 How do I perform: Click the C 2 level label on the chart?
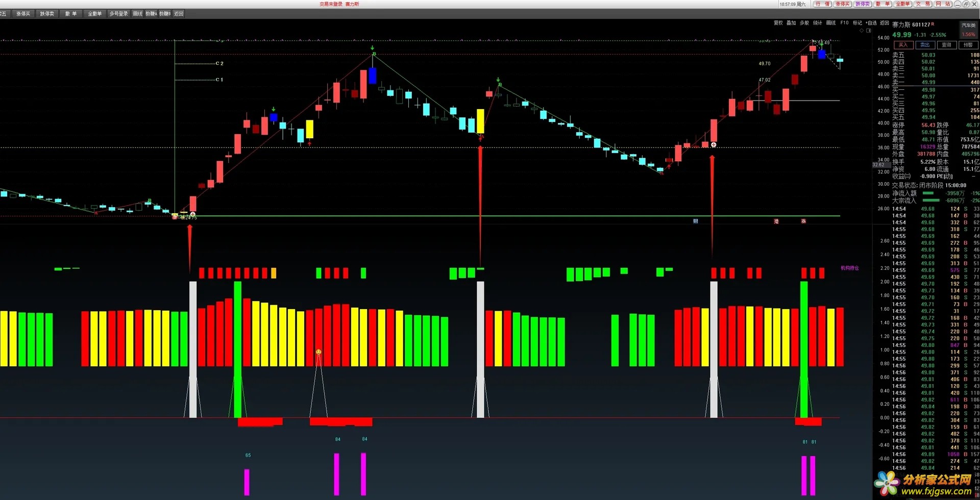pyautogui.click(x=219, y=64)
